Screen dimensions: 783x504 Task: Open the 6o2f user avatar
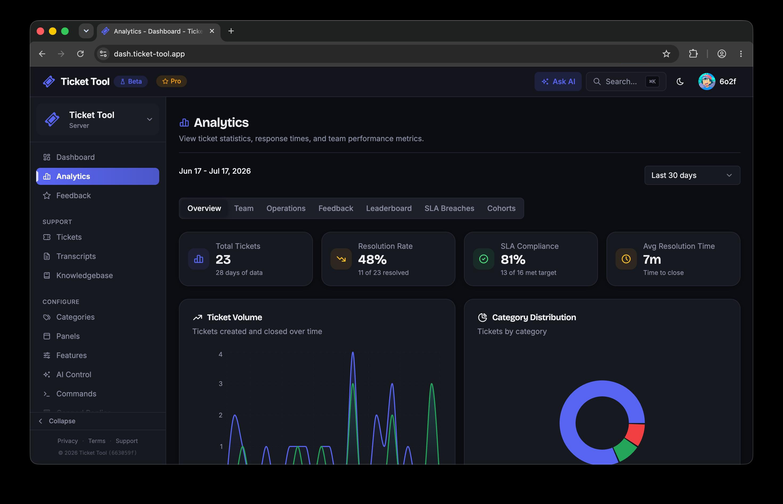(x=706, y=81)
